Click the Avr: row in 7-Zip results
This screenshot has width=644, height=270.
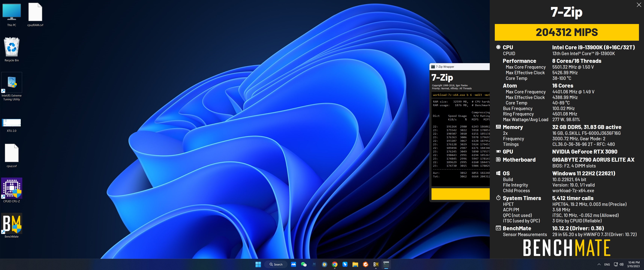[x=461, y=173]
